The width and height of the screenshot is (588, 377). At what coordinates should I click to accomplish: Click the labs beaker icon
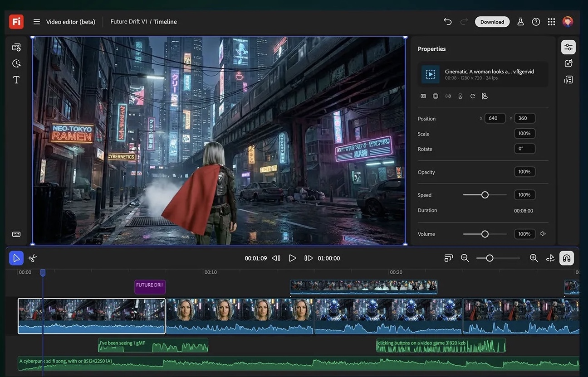(x=520, y=22)
